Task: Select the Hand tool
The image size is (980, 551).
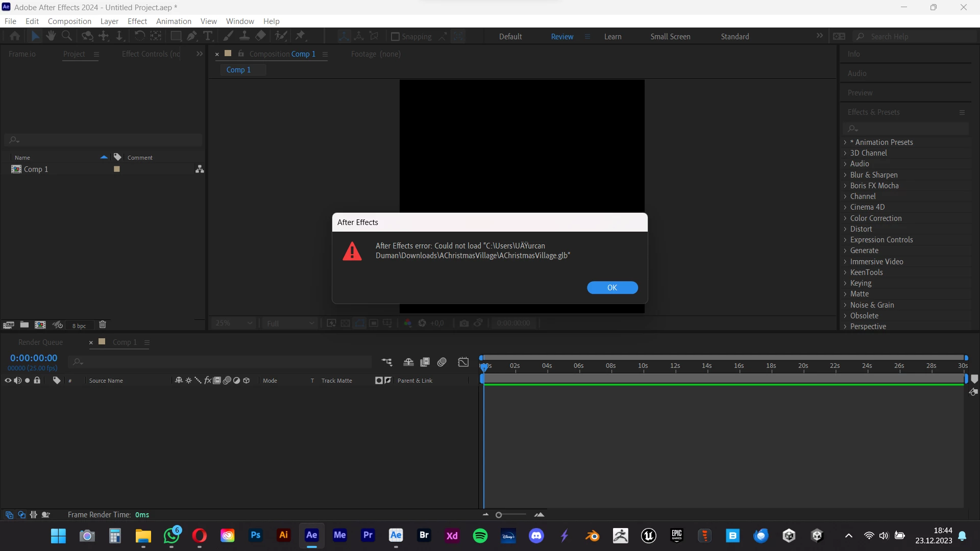Action: [x=51, y=36]
